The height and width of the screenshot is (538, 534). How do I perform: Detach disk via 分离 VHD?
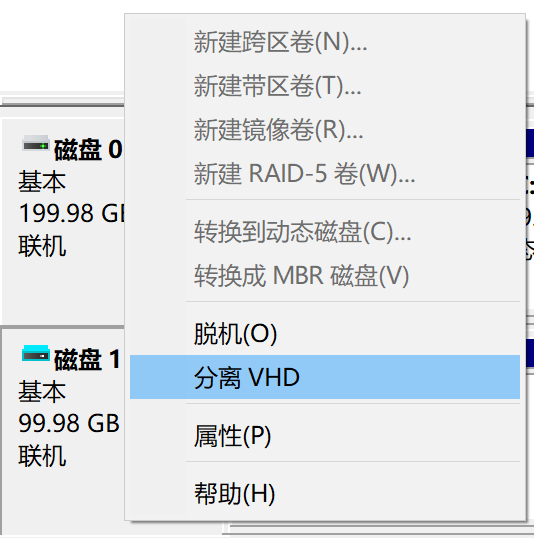pyautogui.click(x=325, y=377)
